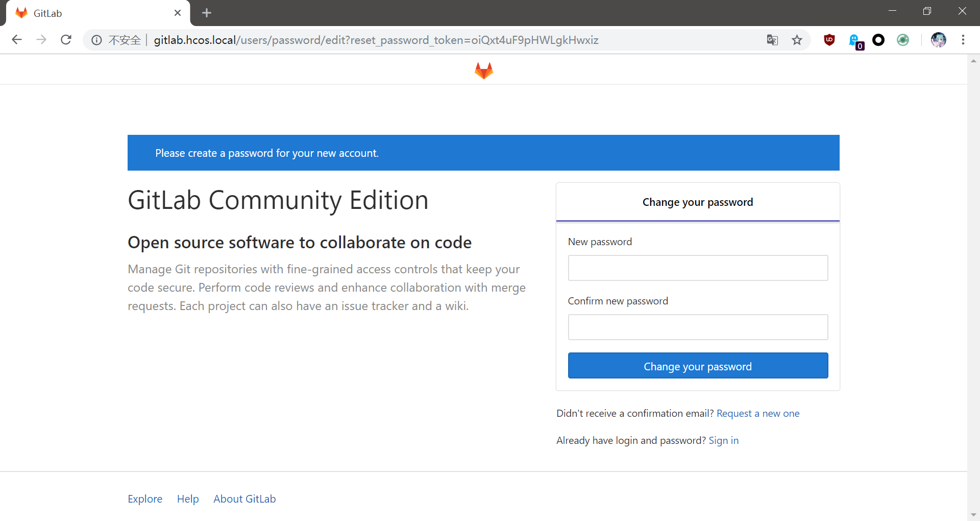Select the GitLab browser tab
The height and width of the screenshot is (521, 980).
[x=92, y=13]
